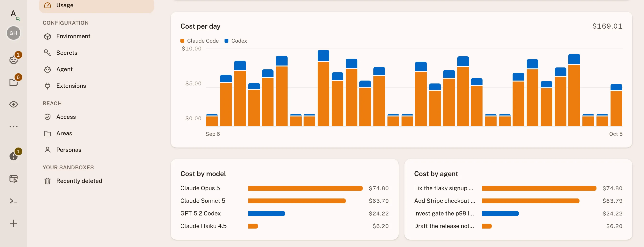Image resolution: width=644 pixels, height=247 pixels.
Task: Click the $10.00 axis label
Action: (x=192, y=49)
